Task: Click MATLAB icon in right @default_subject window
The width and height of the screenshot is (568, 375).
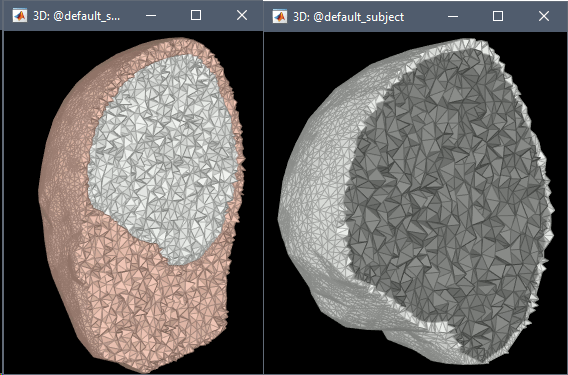Action: pyautogui.click(x=279, y=17)
